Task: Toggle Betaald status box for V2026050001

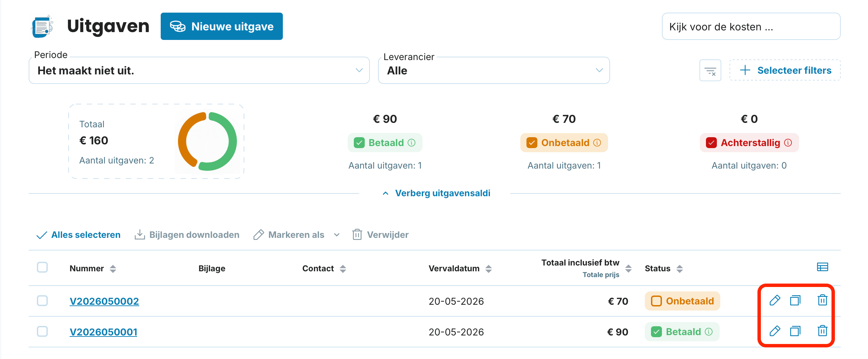Action: pyautogui.click(x=656, y=332)
